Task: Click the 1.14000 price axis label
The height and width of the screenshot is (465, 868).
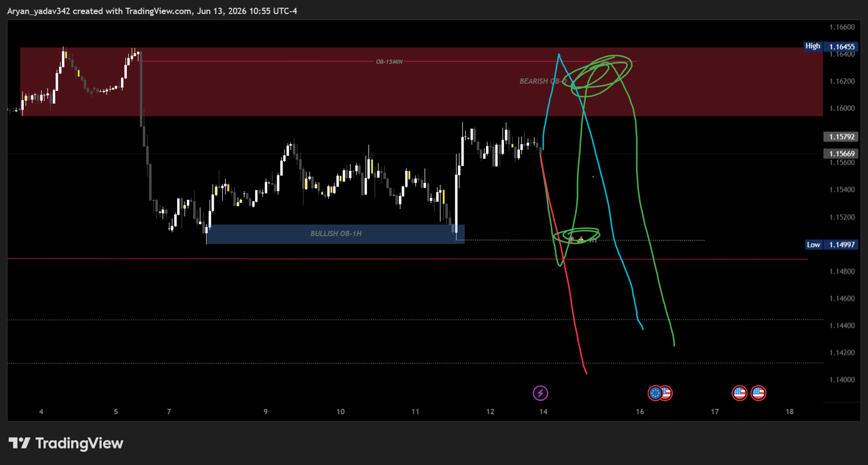Action: tap(842, 380)
